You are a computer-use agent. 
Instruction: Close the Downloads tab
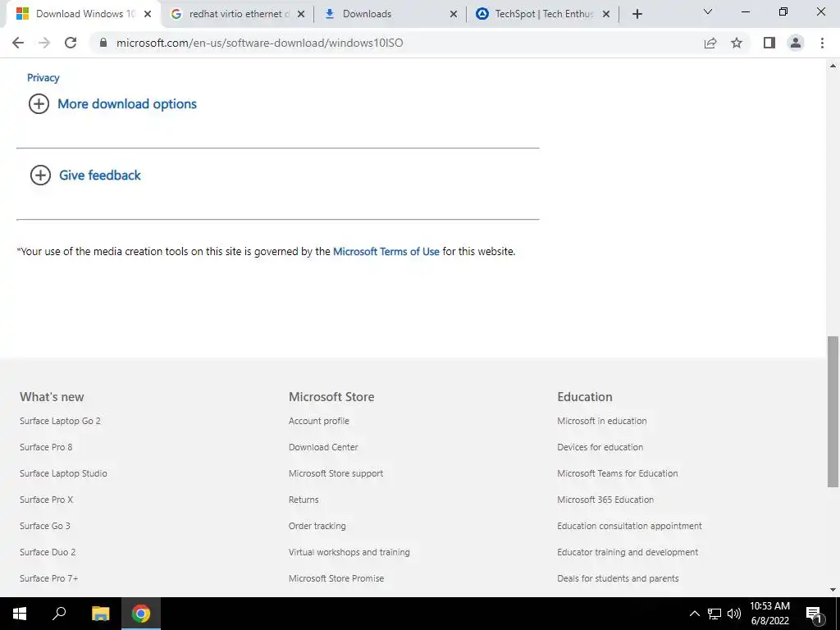[x=453, y=14]
